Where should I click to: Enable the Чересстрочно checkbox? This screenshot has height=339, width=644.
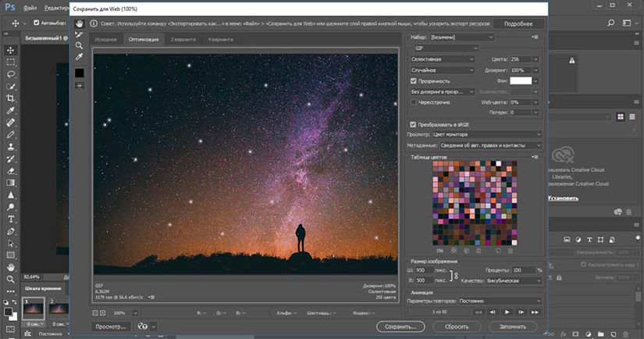tap(414, 102)
